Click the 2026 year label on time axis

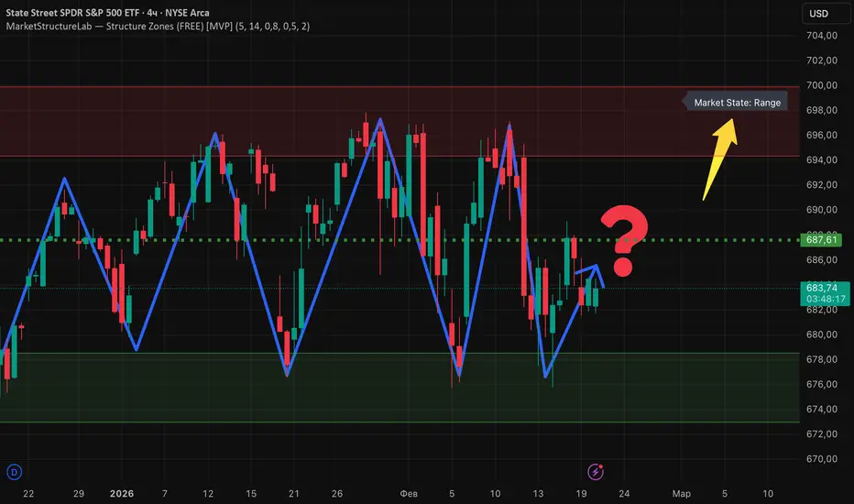pos(122,494)
